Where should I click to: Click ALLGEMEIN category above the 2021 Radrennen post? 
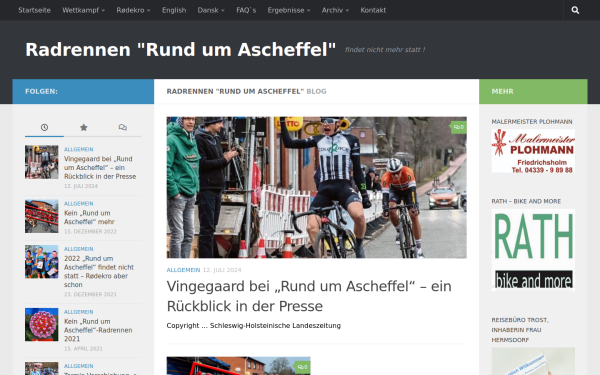pos(78,312)
